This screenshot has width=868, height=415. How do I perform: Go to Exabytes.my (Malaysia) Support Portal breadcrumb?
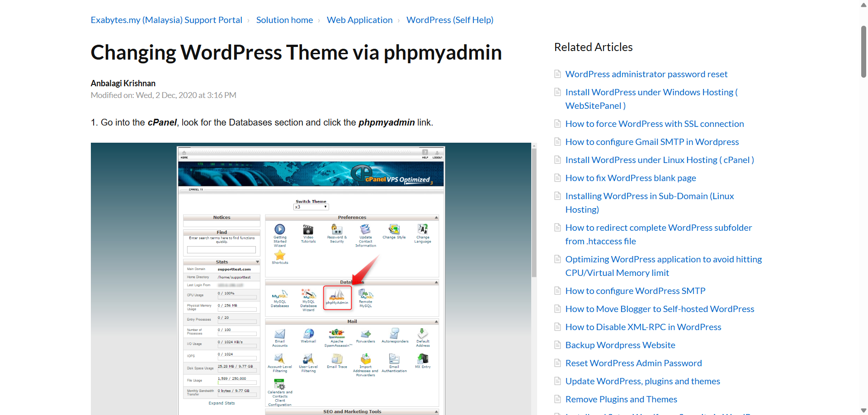166,20
